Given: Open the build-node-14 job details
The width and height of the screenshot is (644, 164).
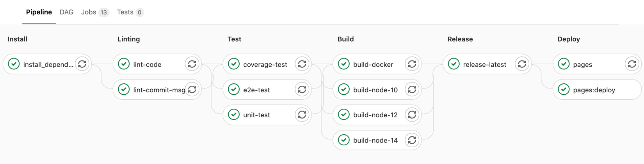Looking at the screenshot, I should [375, 141].
